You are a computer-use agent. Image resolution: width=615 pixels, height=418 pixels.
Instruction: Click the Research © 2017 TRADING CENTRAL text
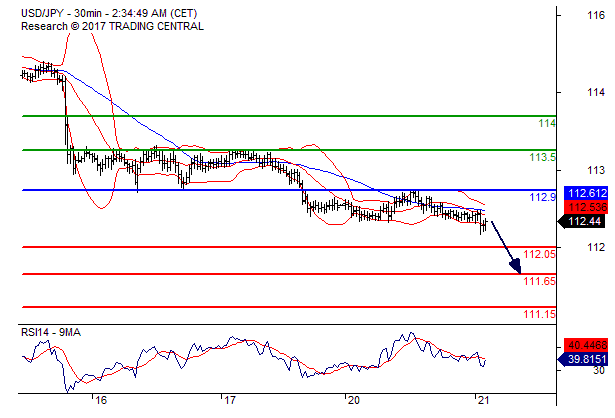(112, 26)
